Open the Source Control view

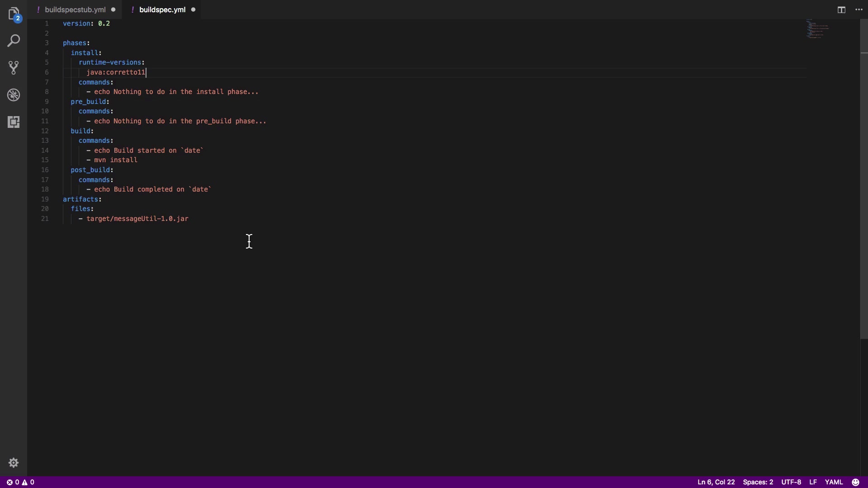[14, 68]
